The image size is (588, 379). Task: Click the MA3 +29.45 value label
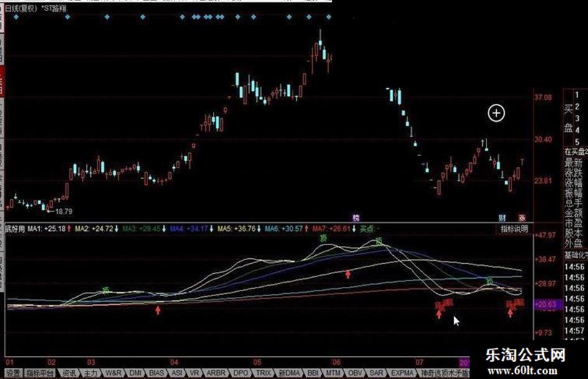click(141, 228)
